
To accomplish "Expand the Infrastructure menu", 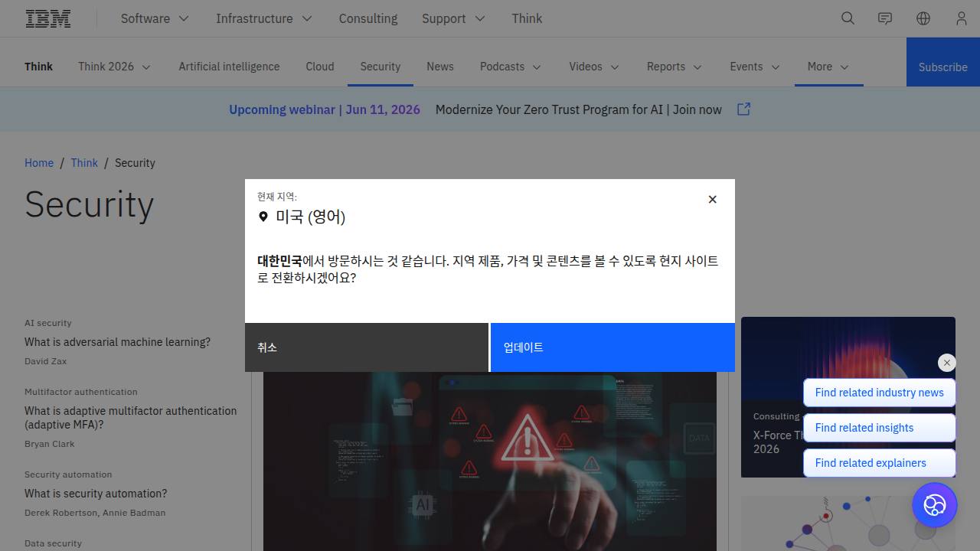I will click(264, 18).
